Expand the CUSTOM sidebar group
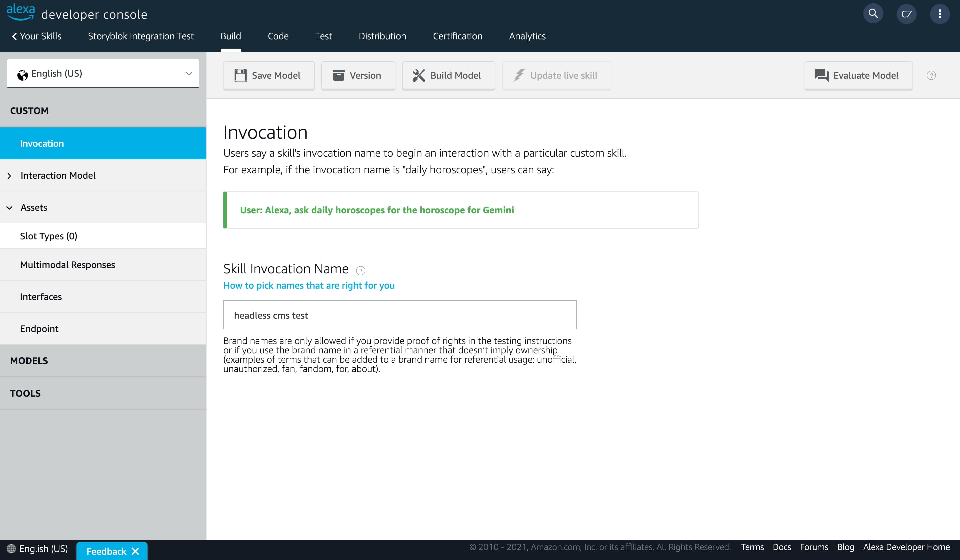960x560 pixels. 103,111
